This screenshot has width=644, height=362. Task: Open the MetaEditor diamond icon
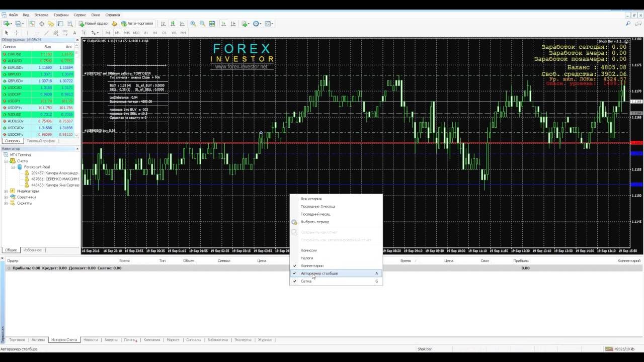tap(114, 24)
